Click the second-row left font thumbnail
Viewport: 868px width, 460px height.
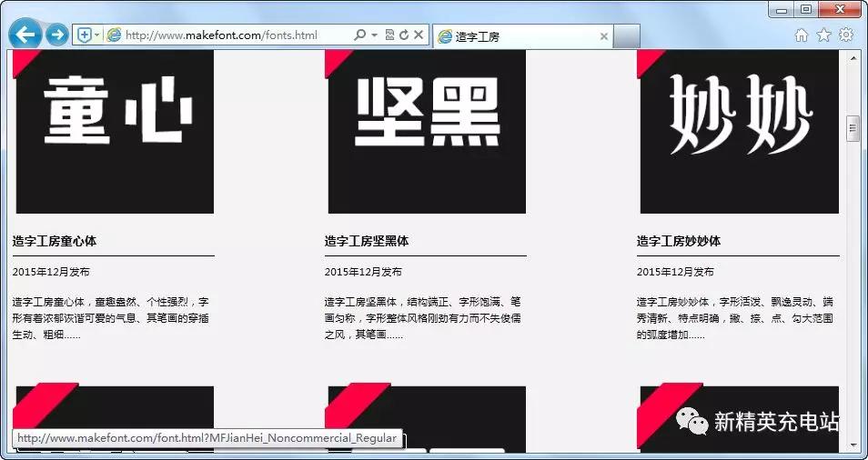pos(115,419)
